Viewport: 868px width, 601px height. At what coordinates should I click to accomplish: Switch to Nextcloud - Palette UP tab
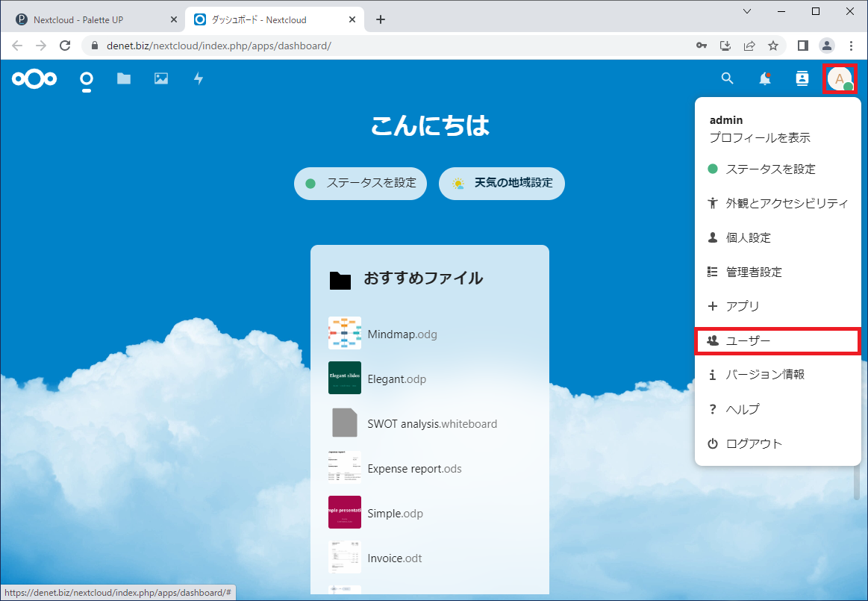pos(94,19)
